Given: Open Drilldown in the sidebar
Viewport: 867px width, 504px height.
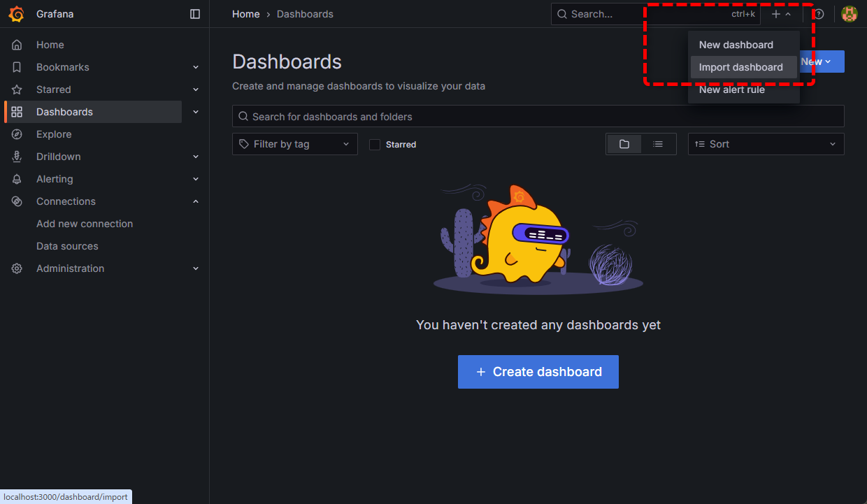Looking at the screenshot, I should tap(59, 157).
